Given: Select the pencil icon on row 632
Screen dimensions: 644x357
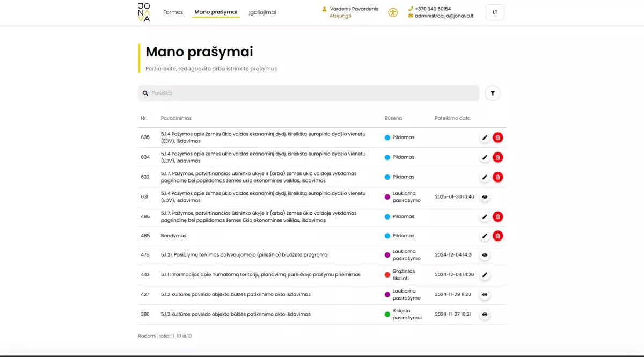Looking at the screenshot, I should [485, 177].
